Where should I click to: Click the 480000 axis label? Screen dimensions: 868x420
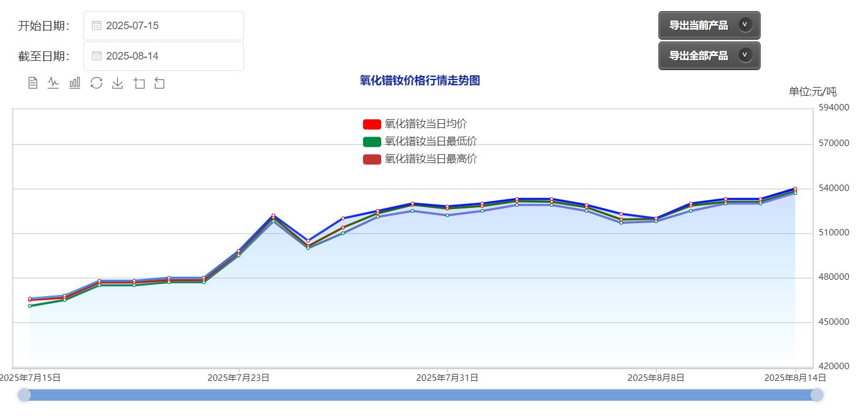coord(834,277)
